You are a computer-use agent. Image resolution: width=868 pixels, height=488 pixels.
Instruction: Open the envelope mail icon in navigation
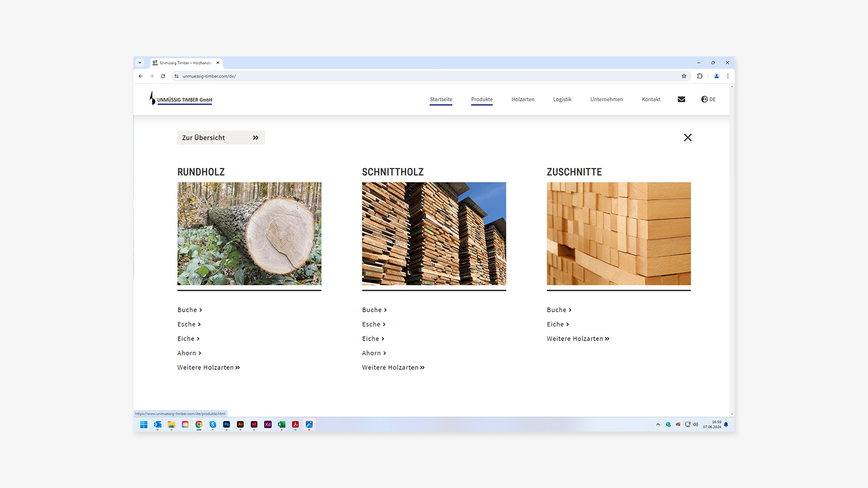point(681,99)
